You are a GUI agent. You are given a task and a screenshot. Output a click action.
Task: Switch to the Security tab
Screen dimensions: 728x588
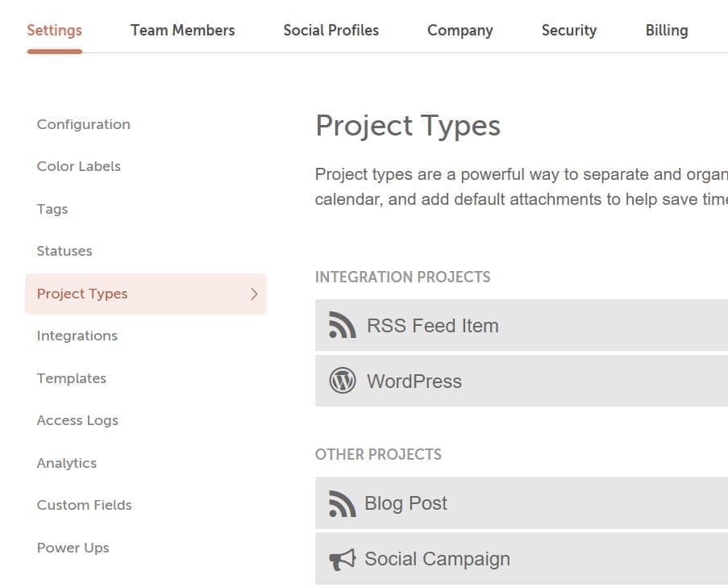(x=569, y=31)
